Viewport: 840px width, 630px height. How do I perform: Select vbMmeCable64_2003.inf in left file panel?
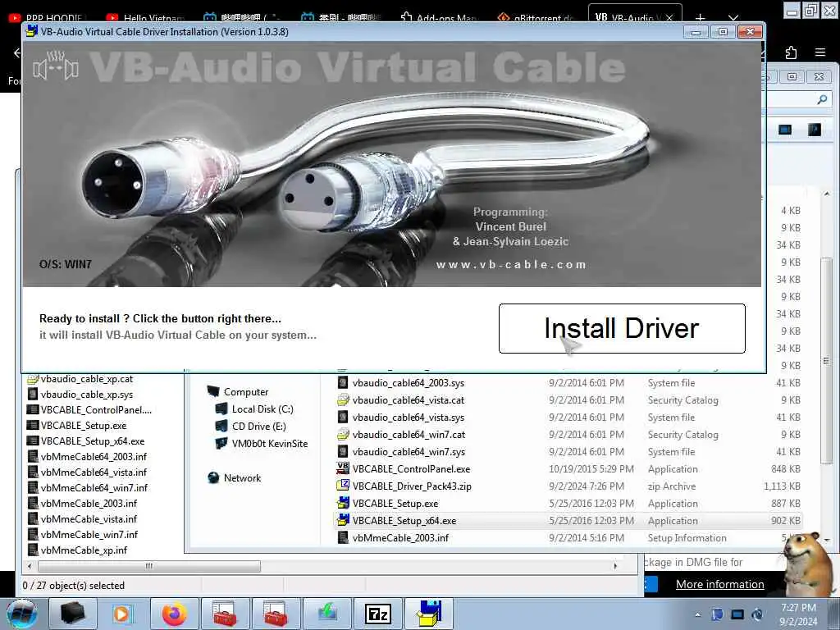click(x=94, y=456)
